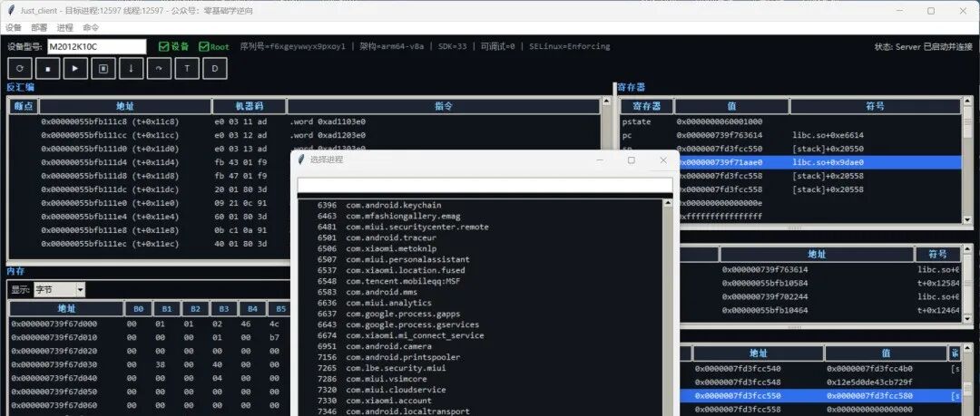Click the restart/refresh toolbar icon
The height and width of the screenshot is (416, 980).
[x=20, y=69]
